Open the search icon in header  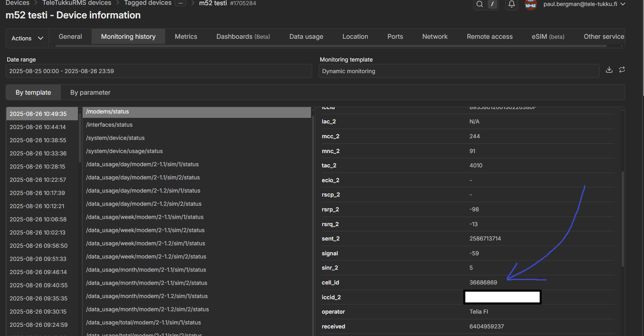point(480,4)
